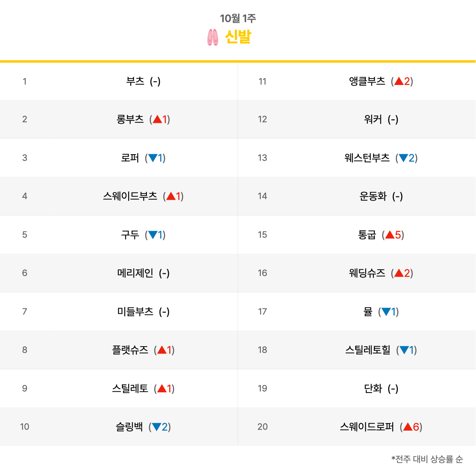
Task: Click the red up arrow beside 스웨이드로퍼
Action: [408, 427]
